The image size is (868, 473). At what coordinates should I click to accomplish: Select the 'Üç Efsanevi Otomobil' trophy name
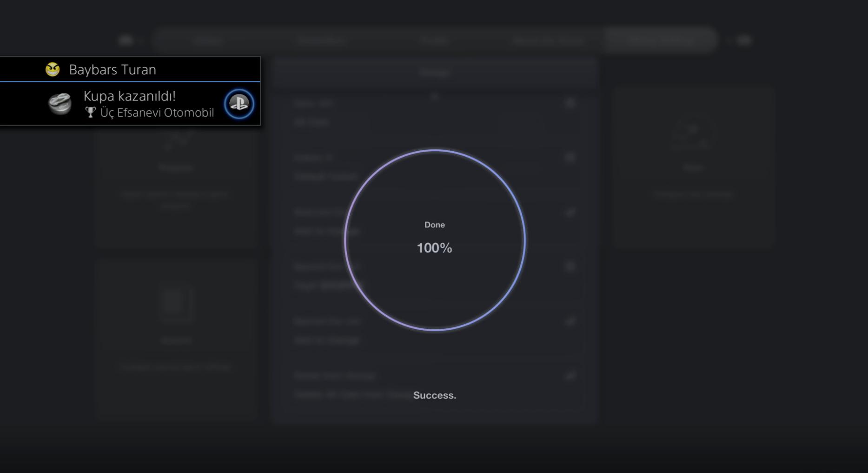(157, 113)
